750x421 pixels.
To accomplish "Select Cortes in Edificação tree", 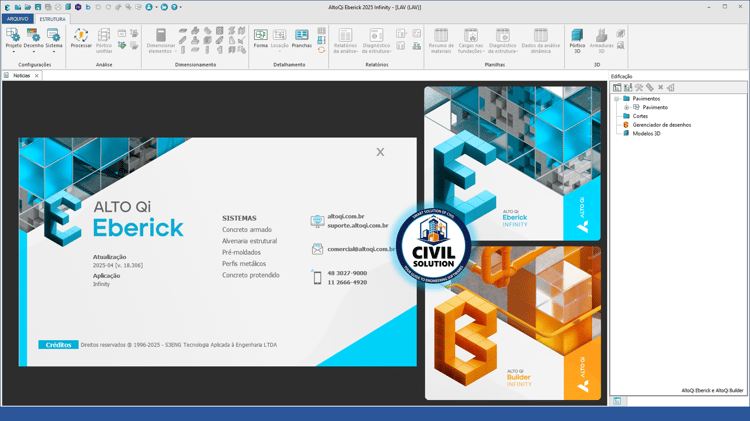I will click(x=640, y=116).
